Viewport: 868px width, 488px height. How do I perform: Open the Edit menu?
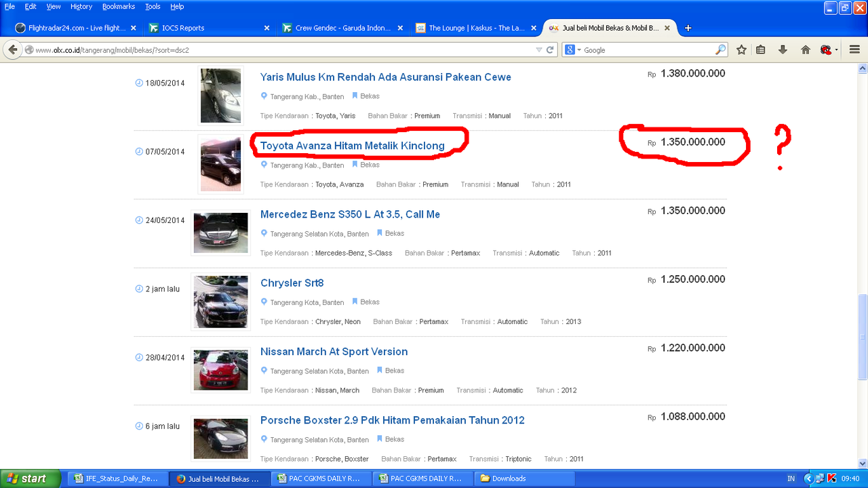point(31,6)
